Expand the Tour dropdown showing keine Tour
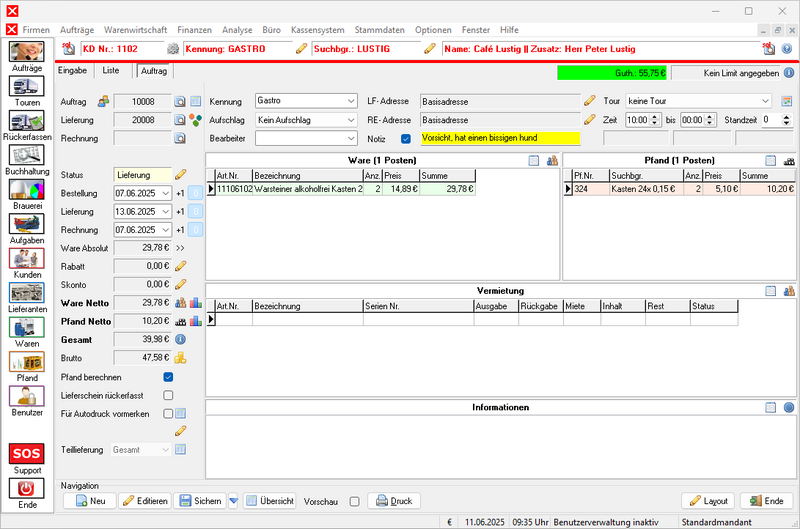This screenshot has width=800, height=529. pos(698,101)
